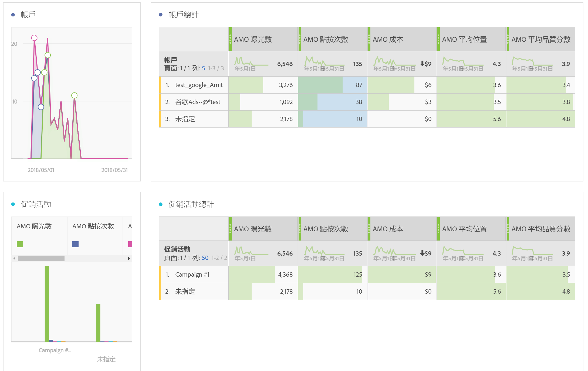Screen dimensions: 588x371
Task: Open rows dropdown showing 5 in the account table
Action: coord(203,68)
